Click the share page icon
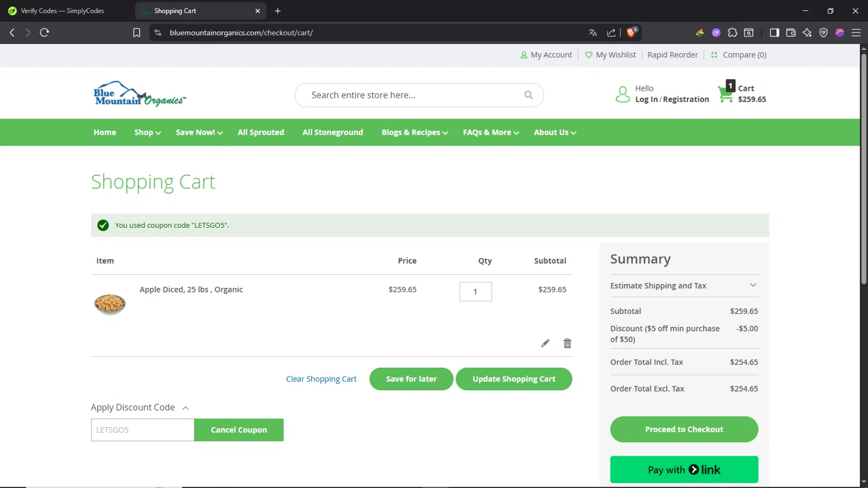The height and width of the screenshot is (488, 868). (x=611, y=33)
